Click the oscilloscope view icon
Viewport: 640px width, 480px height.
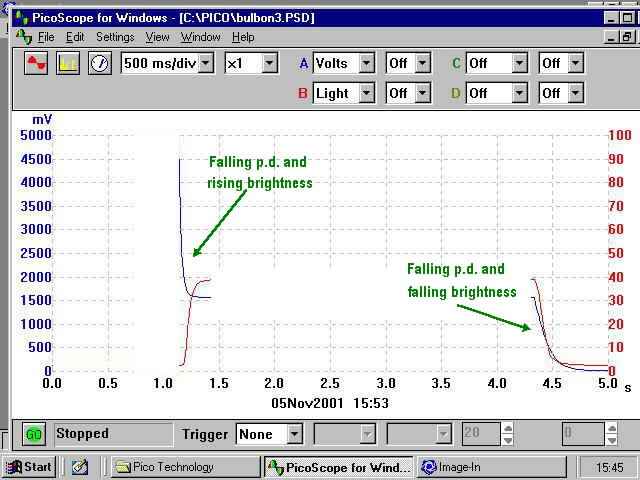37,63
